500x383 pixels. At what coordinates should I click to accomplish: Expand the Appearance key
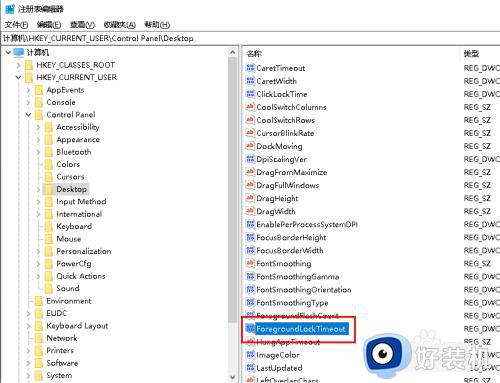click(38, 140)
